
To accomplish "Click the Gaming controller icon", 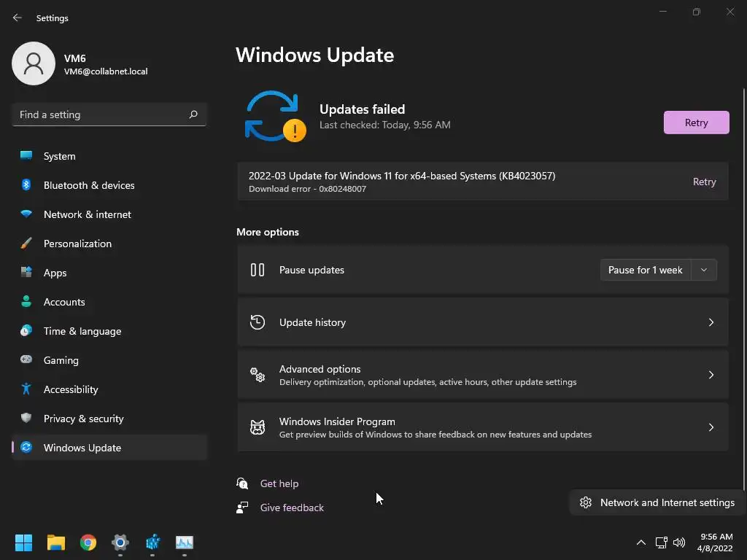I will [26, 359].
